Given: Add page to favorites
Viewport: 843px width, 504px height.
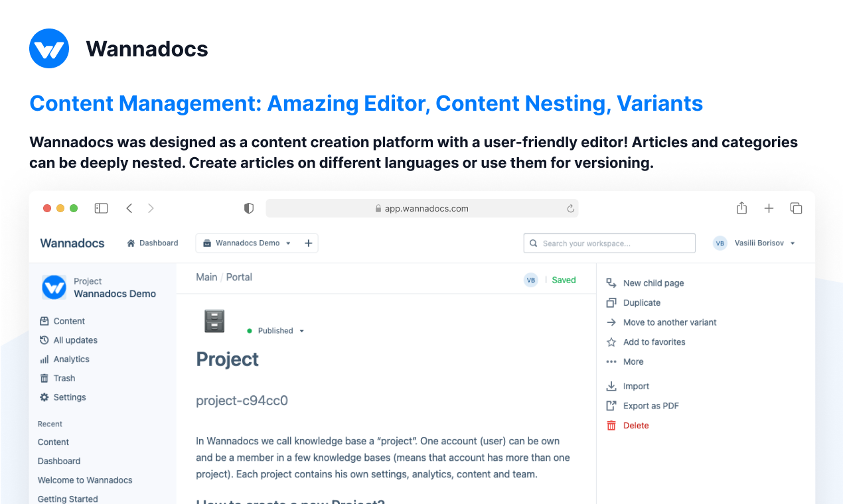Looking at the screenshot, I should pos(646,342).
